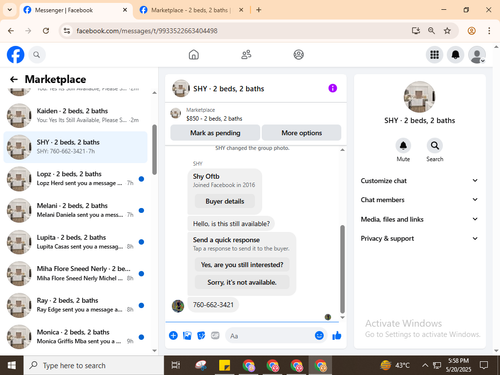The image size is (500, 375).
Task: Switch to Marketplace - 2 beds tab
Action: click(x=192, y=10)
